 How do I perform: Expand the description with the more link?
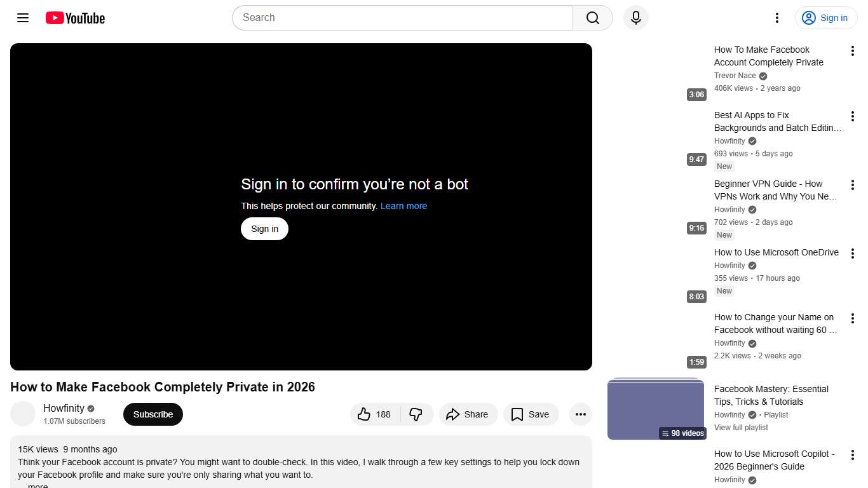(37, 485)
